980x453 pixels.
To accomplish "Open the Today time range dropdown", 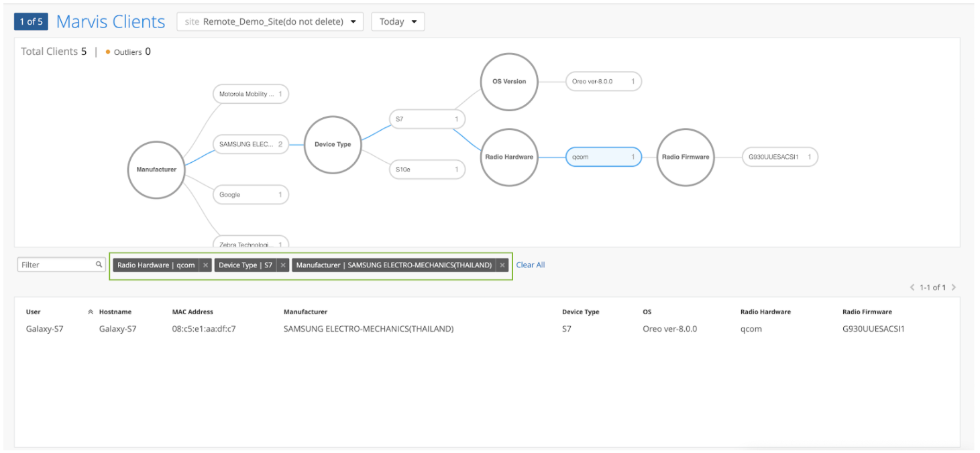I will point(398,21).
